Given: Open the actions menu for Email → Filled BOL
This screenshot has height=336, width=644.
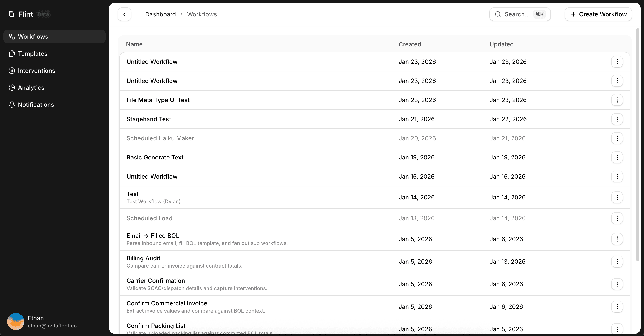Looking at the screenshot, I should (x=617, y=239).
